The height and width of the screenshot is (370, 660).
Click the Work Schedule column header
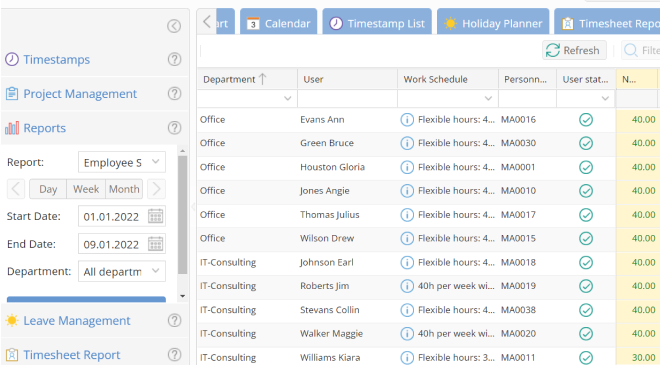point(448,79)
